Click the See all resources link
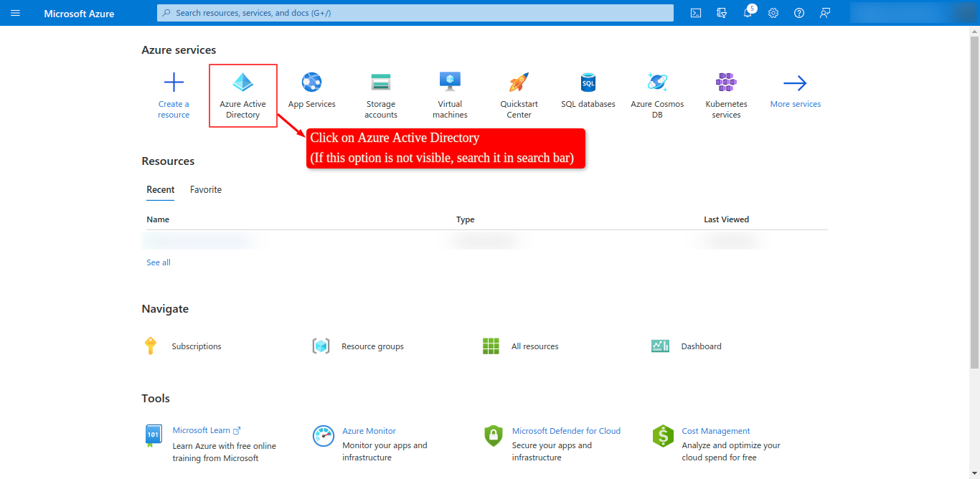This screenshot has height=479, width=980. (x=159, y=262)
